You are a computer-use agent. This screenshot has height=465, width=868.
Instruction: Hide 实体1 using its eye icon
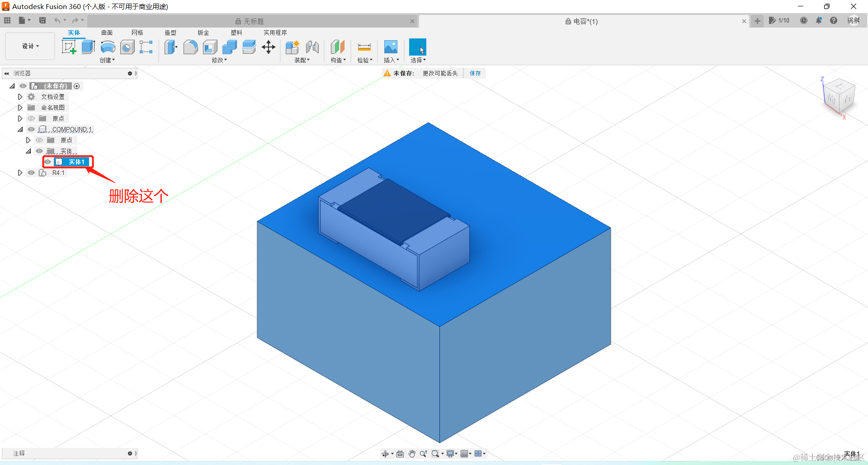(48, 162)
